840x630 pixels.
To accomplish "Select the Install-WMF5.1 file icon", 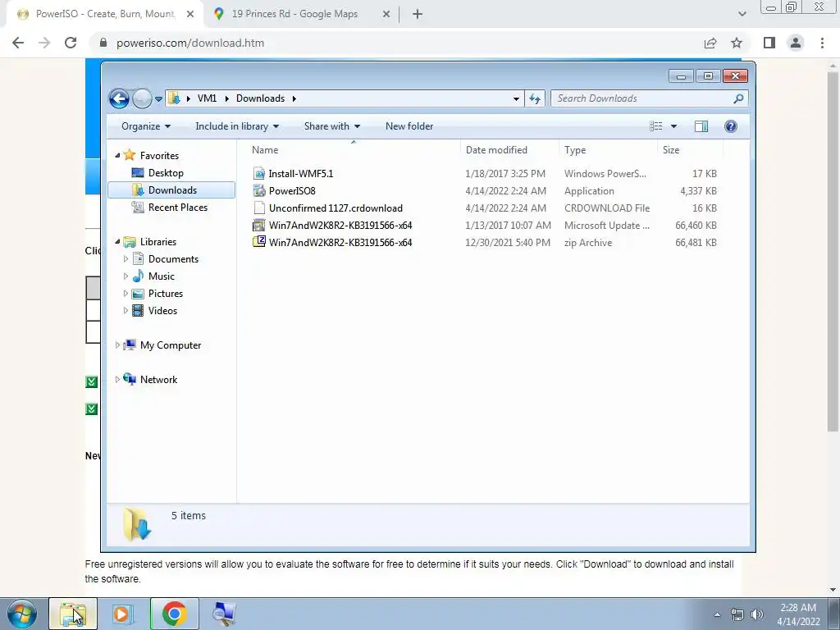I will (259, 174).
